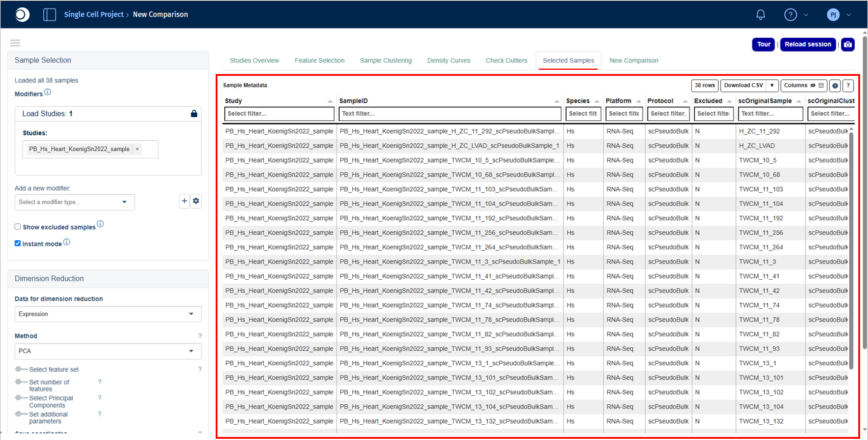This screenshot has height=440, width=868.
Task: Expand the Download CSV options arrow
Action: coord(772,86)
